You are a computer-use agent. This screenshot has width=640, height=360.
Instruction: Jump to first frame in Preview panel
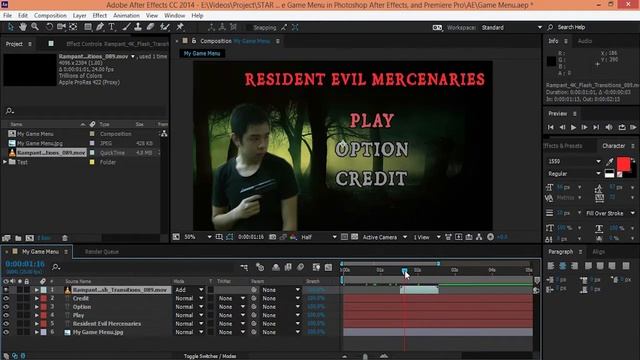click(551, 127)
